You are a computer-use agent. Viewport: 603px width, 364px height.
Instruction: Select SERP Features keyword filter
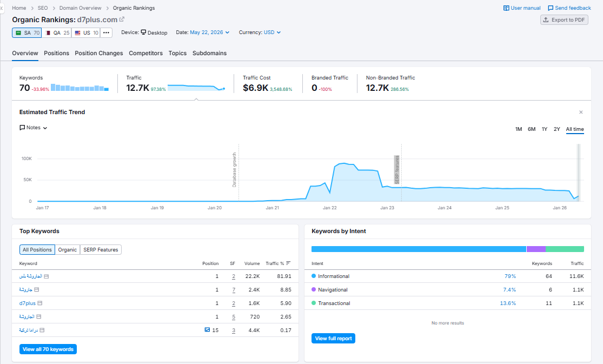101,250
